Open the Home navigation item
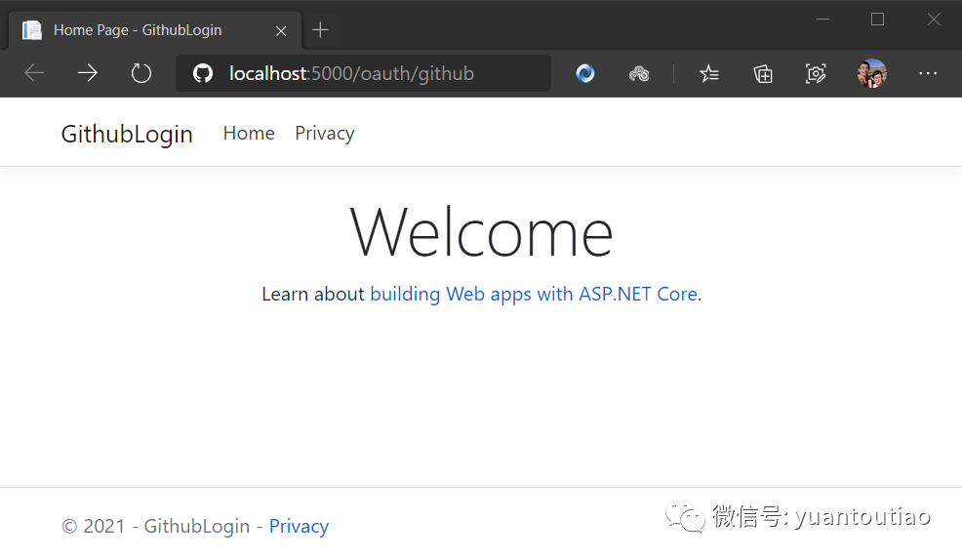The image size is (962, 560). [x=249, y=133]
